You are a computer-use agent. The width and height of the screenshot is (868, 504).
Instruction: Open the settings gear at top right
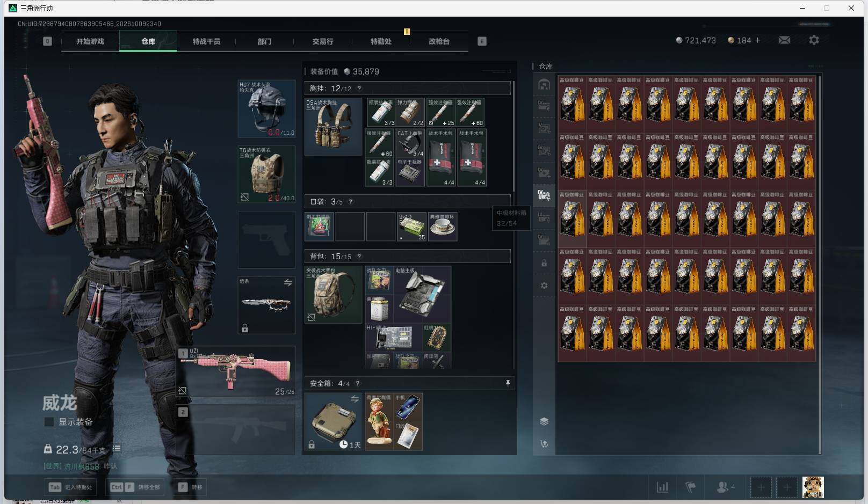[814, 40]
